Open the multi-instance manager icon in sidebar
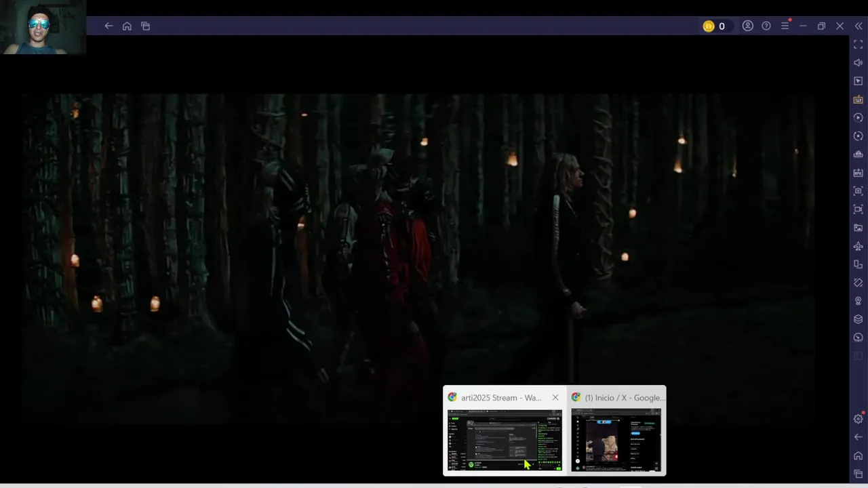The width and height of the screenshot is (868, 488). click(859, 155)
